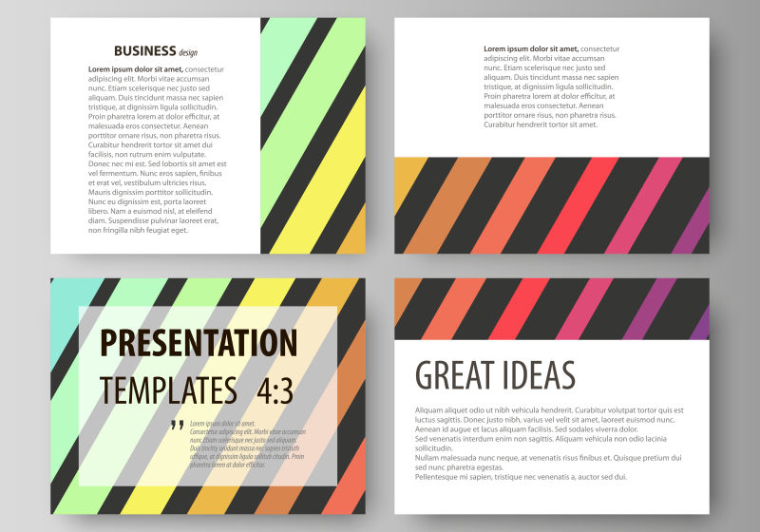Select the paragraph text in the top-right slide
The image size is (760, 532).
pos(551,86)
